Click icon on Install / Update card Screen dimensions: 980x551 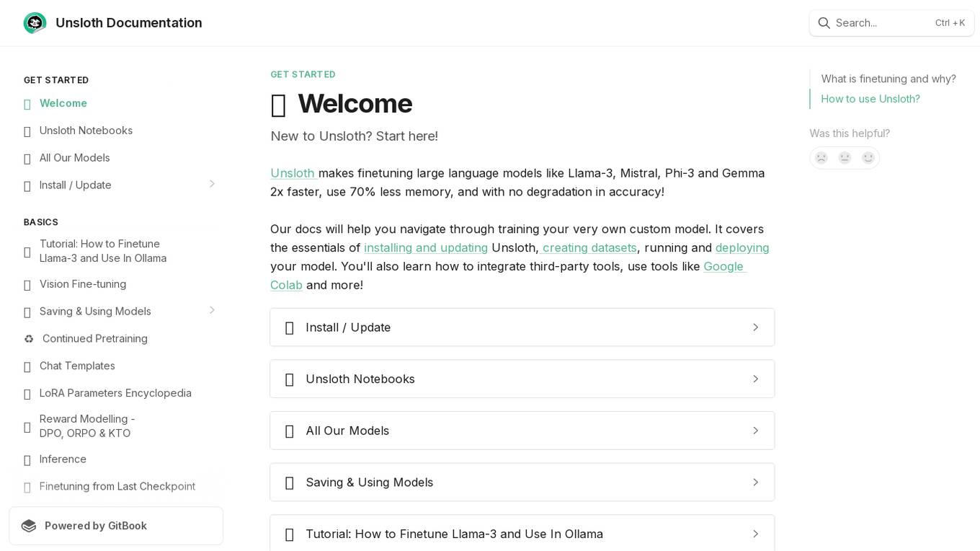[x=290, y=328]
